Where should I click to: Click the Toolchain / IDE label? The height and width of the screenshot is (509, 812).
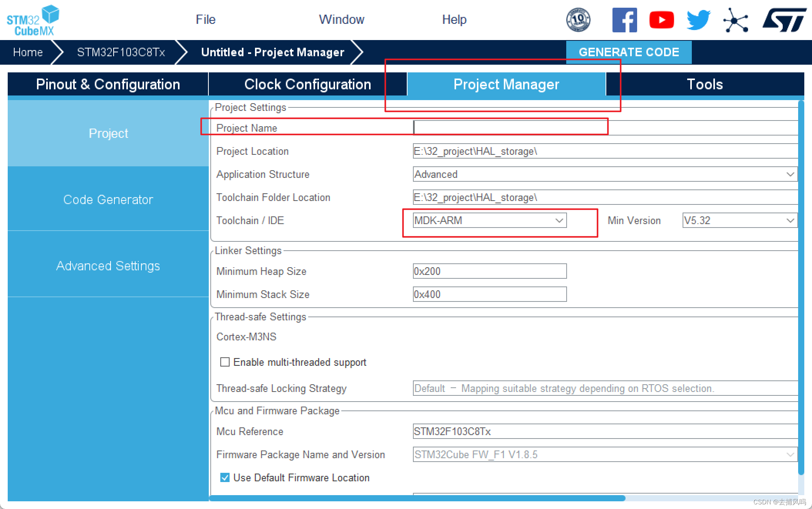coord(250,221)
